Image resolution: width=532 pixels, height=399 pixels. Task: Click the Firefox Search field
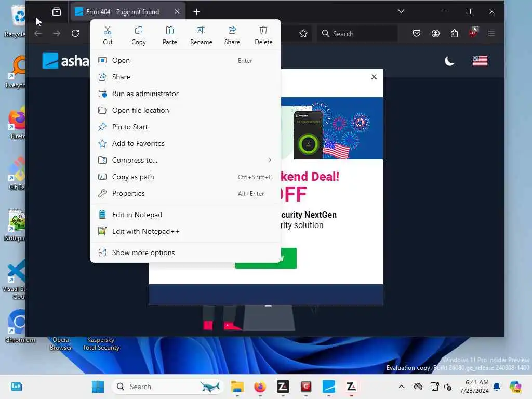(x=357, y=34)
